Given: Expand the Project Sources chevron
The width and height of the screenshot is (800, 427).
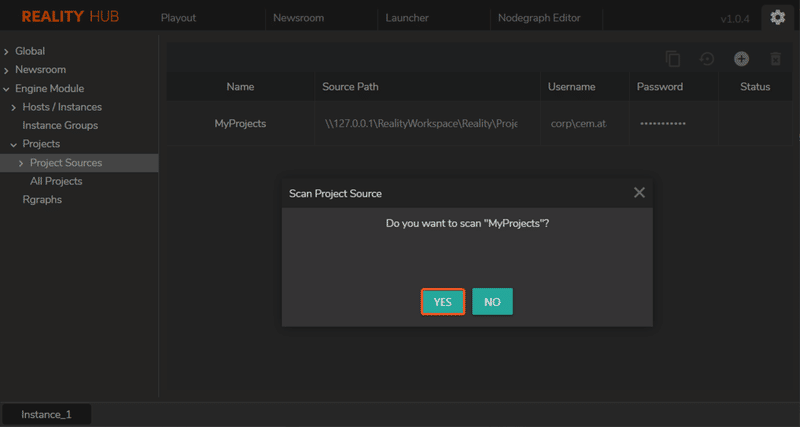Looking at the screenshot, I should click(21, 163).
